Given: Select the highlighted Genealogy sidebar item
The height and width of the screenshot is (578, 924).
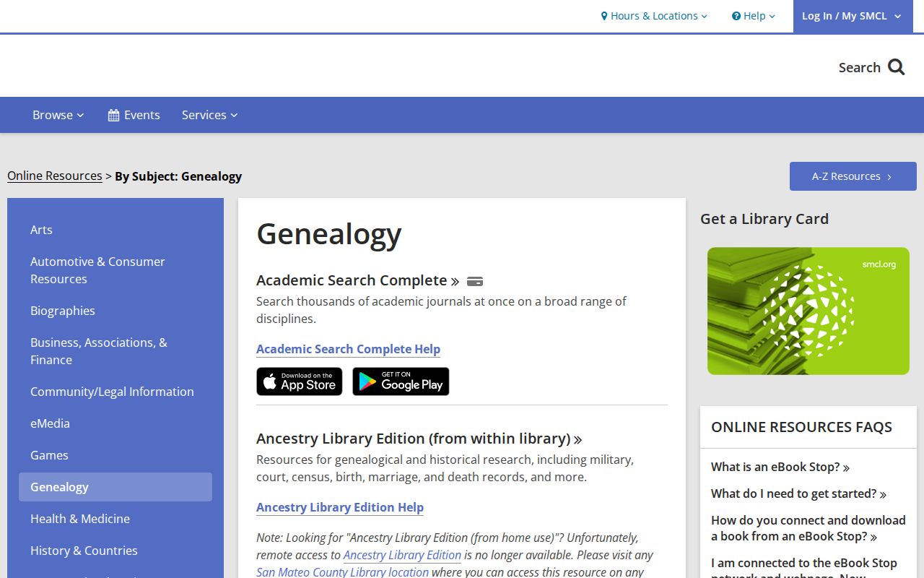Looking at the screenshot, I should 115,487.
